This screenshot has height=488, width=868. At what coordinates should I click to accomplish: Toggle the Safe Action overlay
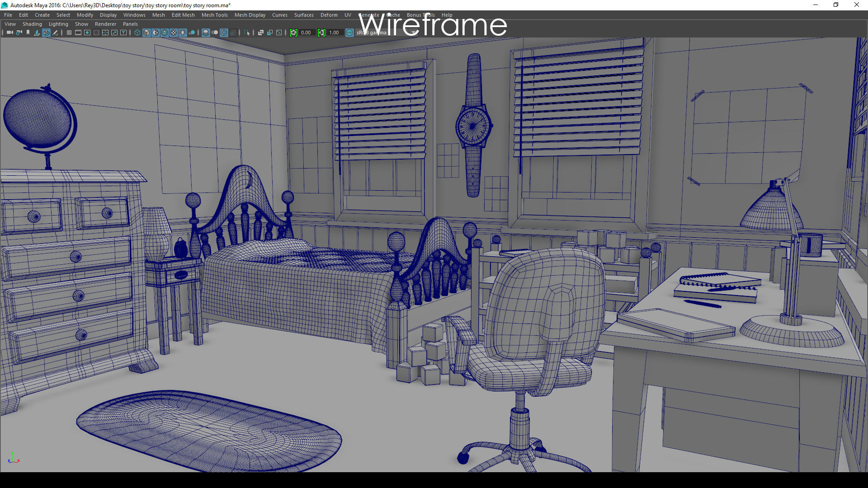point(114,33)
